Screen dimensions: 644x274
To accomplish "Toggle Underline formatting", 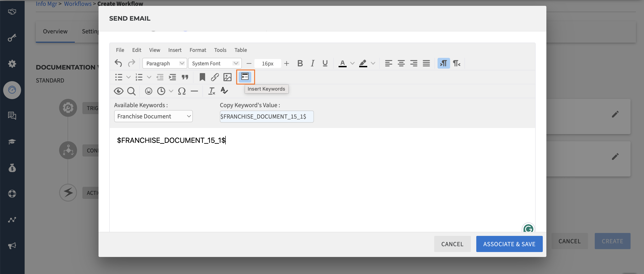I will pos(325,63).
